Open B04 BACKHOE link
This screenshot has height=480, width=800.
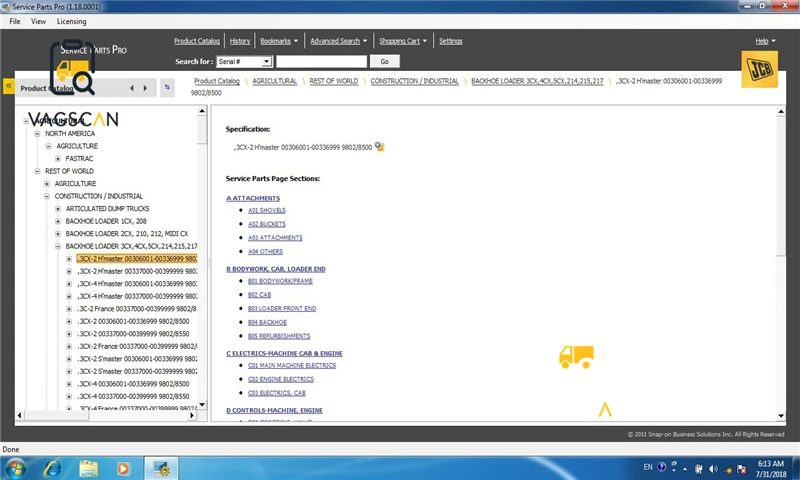[x=267, y=322]
